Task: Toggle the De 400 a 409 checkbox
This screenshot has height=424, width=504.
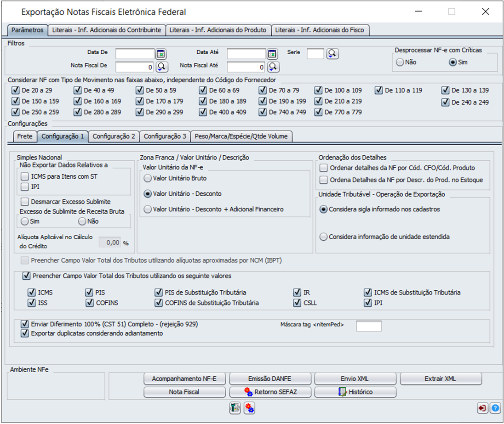Action: pyautogui.click(x=203, y=112)
